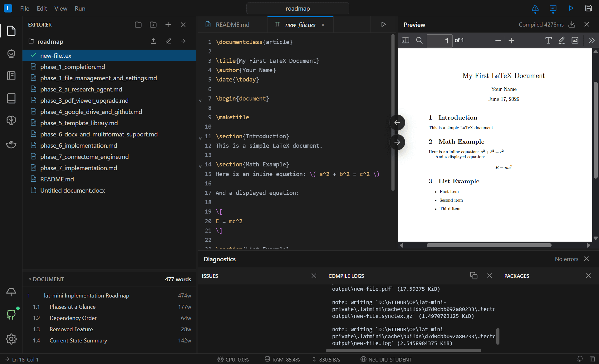Click rename pencil icon next to roadmap
Screen dimensions: 599x364
pyautogui.click(x=168, y=41)
